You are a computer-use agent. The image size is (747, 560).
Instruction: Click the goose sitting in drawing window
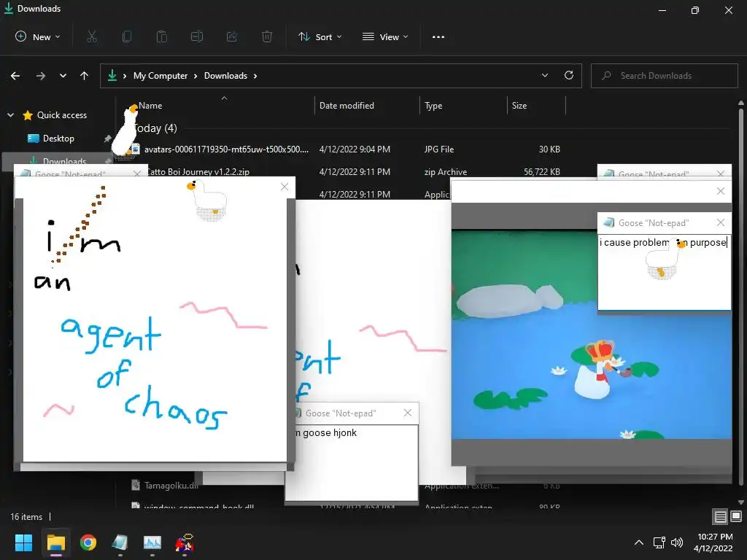click(208, 200)
